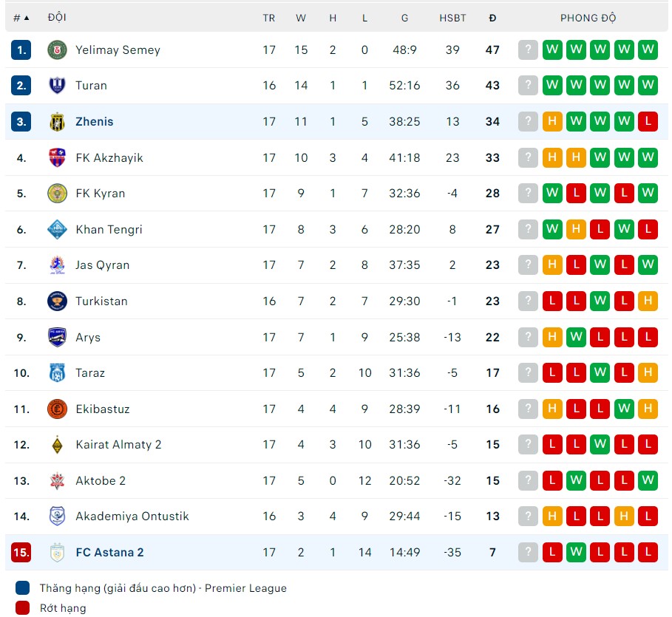The width and height of the screenshot is (672, 617).
Task: Click Taraz's orange H form badge
Action: pyautogui.click(x=648, y=373)
